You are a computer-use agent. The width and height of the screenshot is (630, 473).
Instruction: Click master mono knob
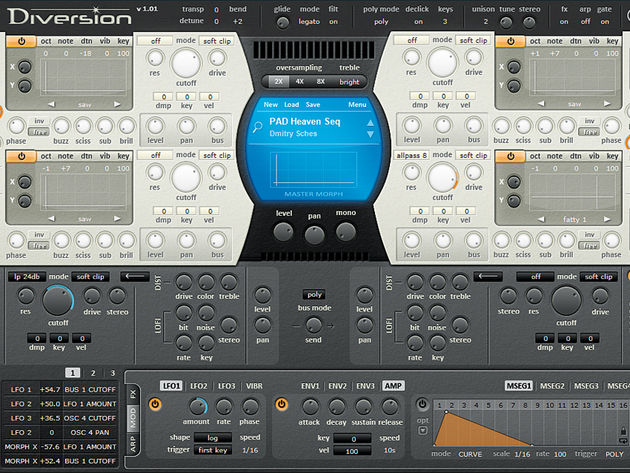coord(346,232)
